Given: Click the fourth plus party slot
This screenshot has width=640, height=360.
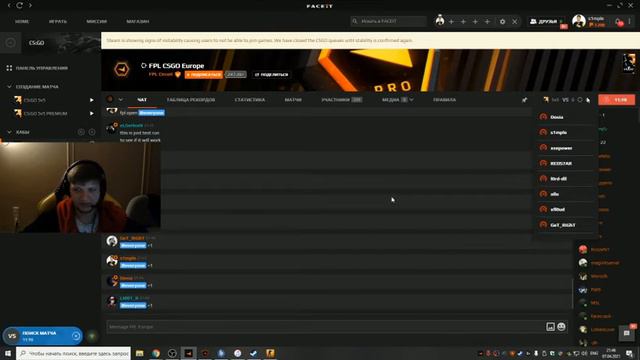Looking at the screenshot, I should point(487,21).
